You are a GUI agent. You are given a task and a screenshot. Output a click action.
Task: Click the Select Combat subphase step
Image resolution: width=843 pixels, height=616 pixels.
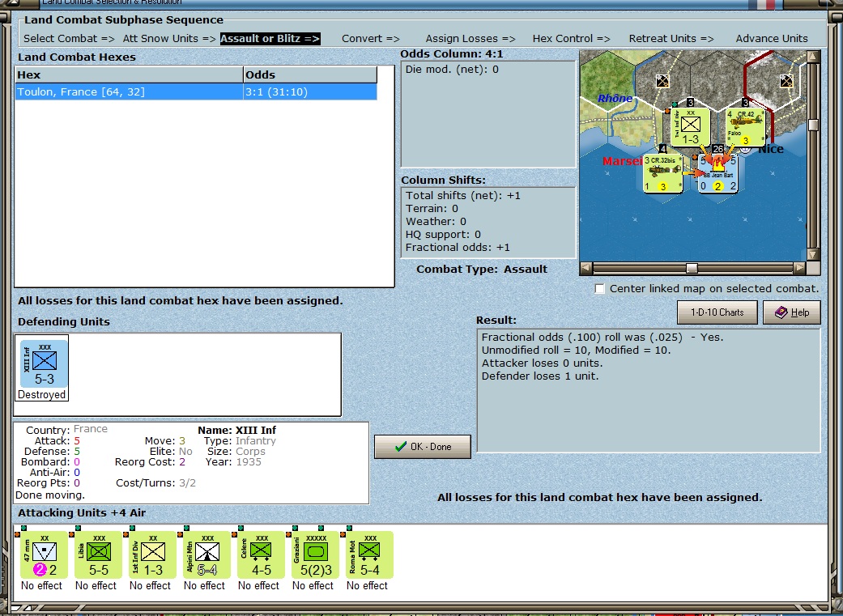pyautogui.click(x=69, y=39)
